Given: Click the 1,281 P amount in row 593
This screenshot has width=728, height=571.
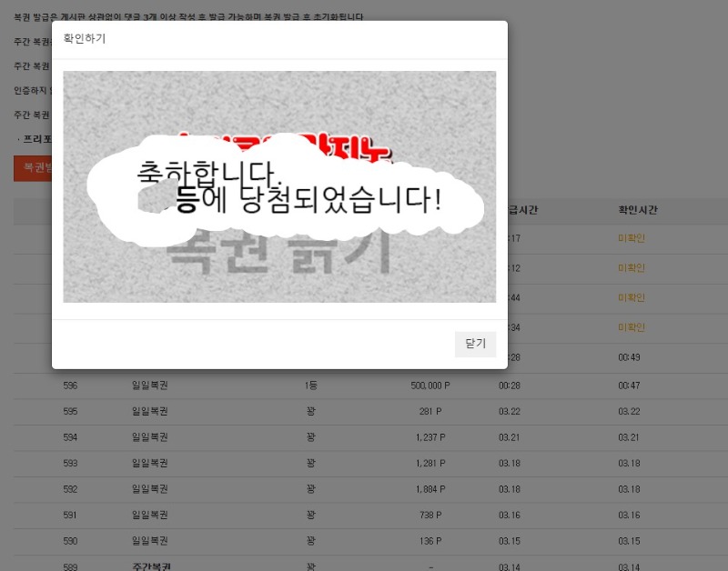Looking at the screenshot, I should click(430, 464).
